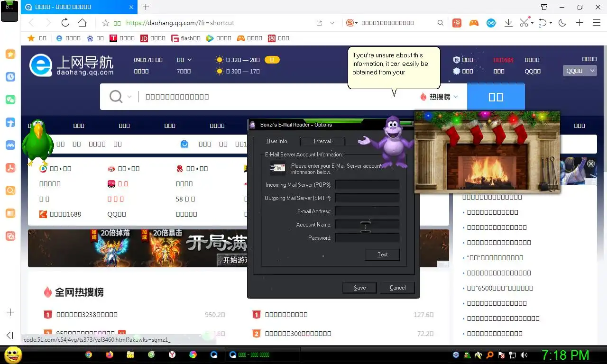Open the city selector dropdown in weather area
Image resolution: width=607 pixels, height=364 pixels.
[184, 60]
